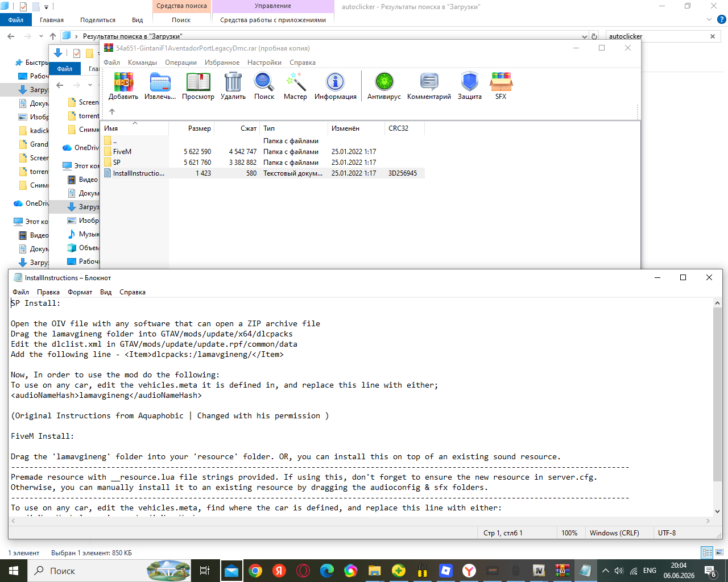The width and height of the screenshot is (728, 582).
Task: Open Правка menu in Notepad
Action: pos(48,292)
